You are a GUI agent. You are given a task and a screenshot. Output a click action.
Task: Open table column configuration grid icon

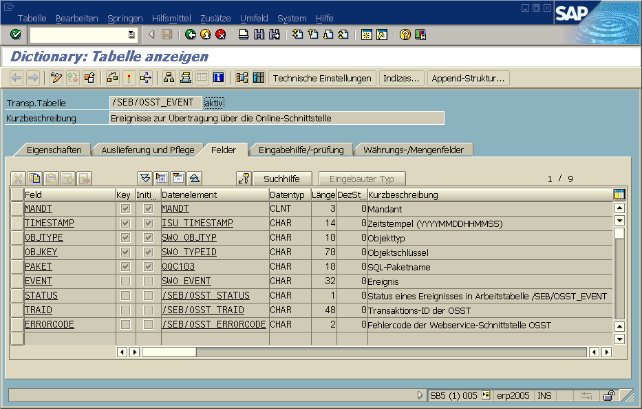point(619,193)
